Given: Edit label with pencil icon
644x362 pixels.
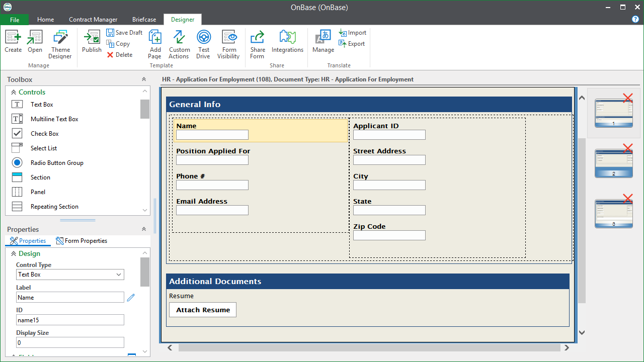Looking at the screenshot, I should coord(131,298).
